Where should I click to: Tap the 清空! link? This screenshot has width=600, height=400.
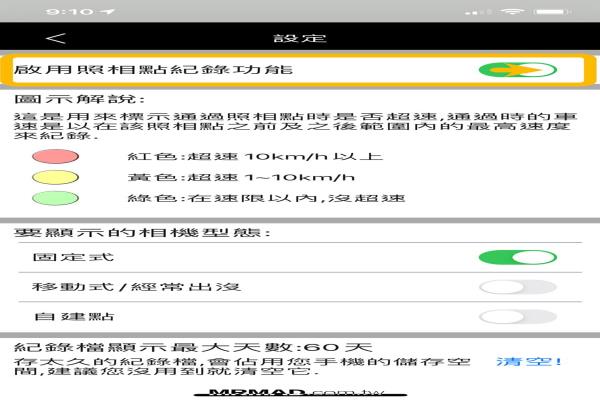(529, 361)
